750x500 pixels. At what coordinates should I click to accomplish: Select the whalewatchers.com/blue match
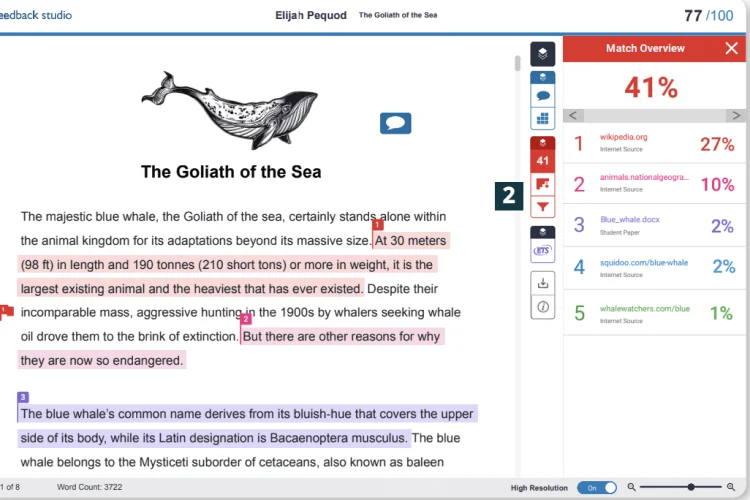tap(654, 312)
